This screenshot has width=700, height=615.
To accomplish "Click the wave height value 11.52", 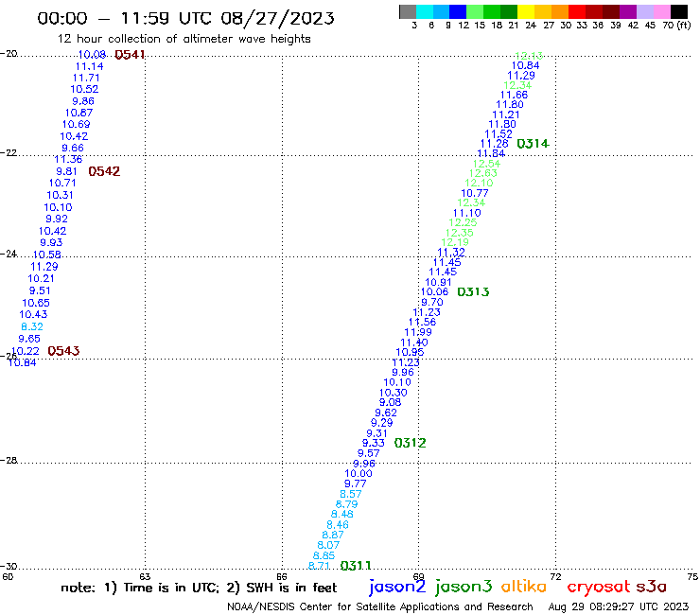I will click(x=499, y=134).
